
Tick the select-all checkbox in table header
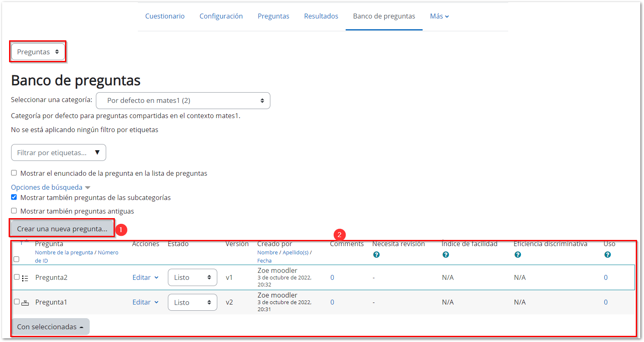click(16, 259)
